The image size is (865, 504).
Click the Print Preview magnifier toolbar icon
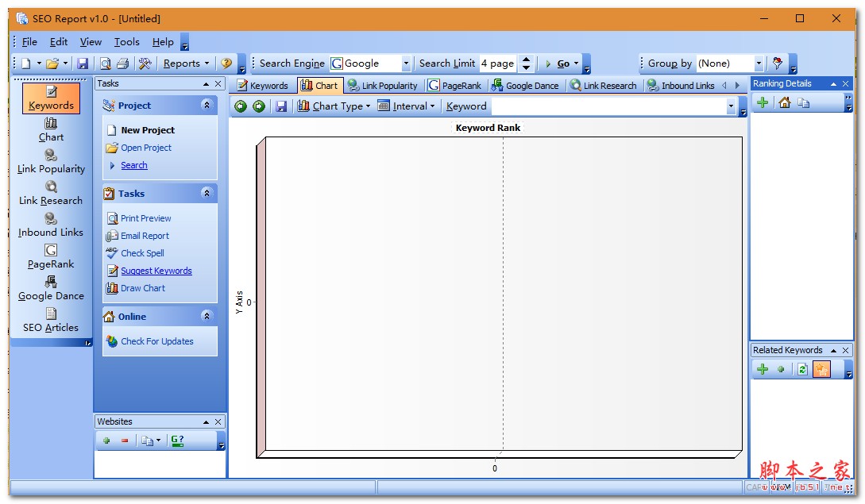[x=106, y=63]
